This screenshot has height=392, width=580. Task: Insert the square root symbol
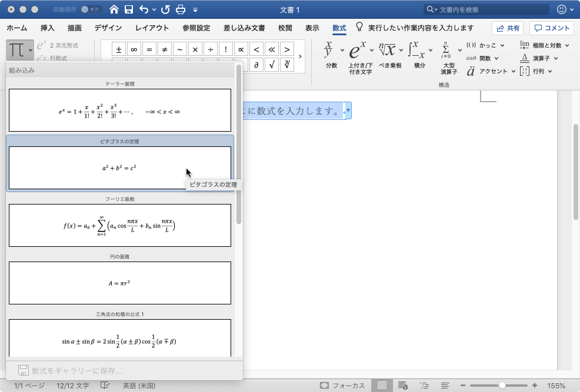click(x=272, y=65)
